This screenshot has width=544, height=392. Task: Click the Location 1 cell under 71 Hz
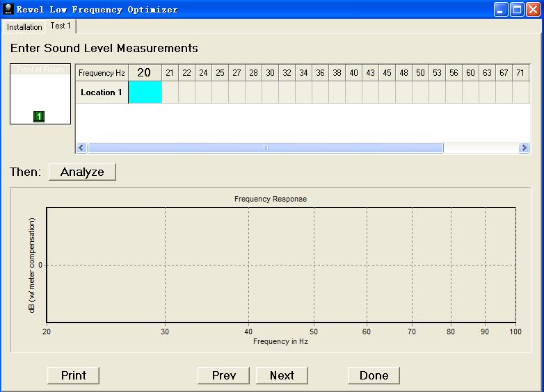[x=521, y=92]
